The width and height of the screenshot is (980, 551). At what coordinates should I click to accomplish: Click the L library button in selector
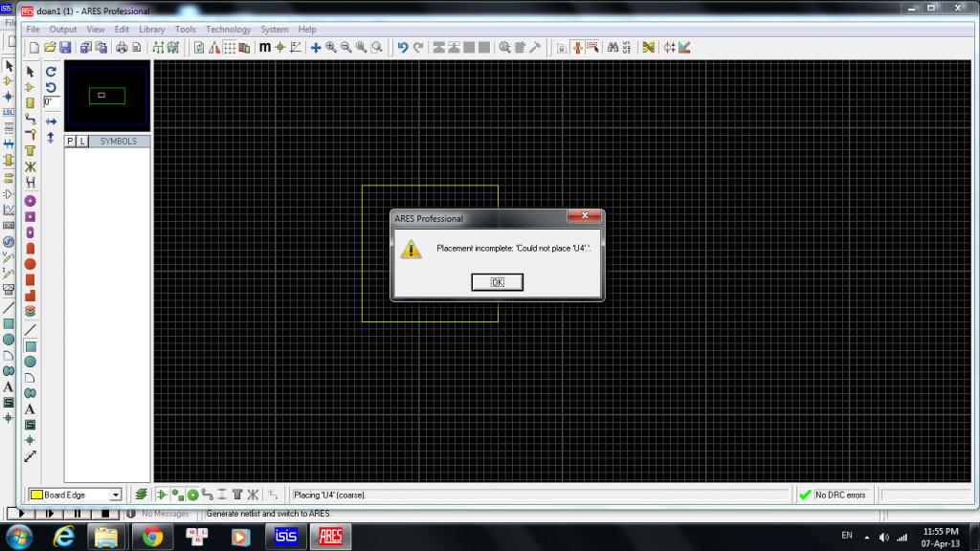tap(82, 142)
